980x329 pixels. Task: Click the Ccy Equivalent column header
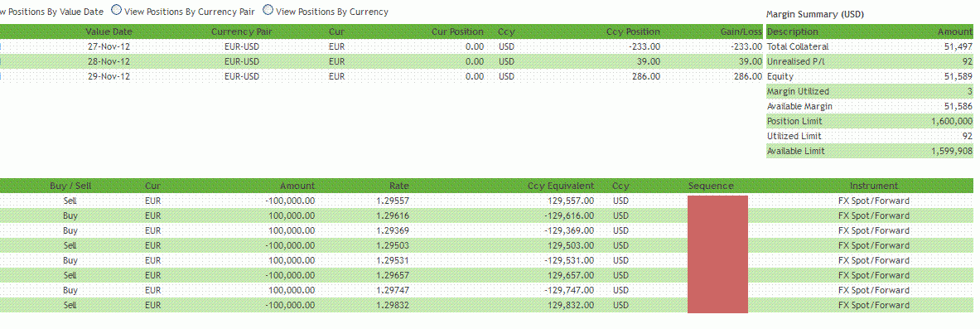561,186
